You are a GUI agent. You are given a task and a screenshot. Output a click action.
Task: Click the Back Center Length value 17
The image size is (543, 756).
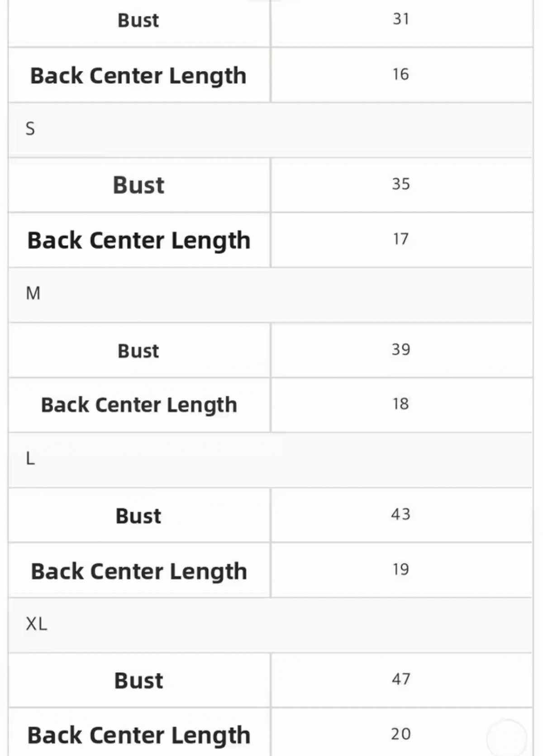pyautogui.click(x=401, y=239)
